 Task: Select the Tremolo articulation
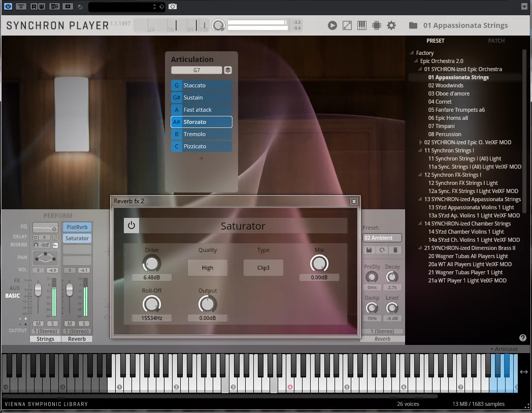coord(202,134)
